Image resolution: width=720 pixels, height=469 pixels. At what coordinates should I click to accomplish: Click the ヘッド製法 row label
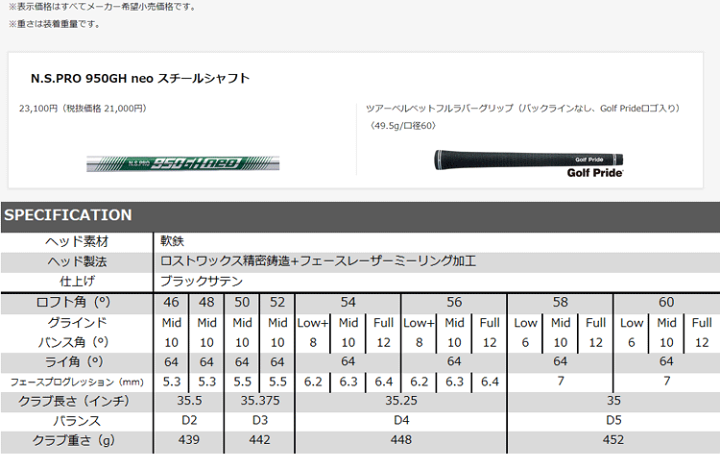(x=77, y=261)
